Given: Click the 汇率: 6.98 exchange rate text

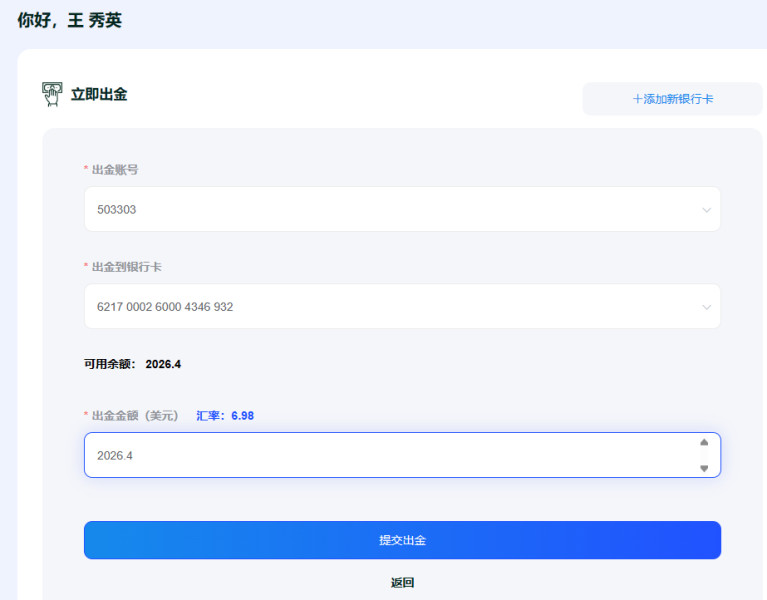Looking at the screenshot, I should point(225,416).
